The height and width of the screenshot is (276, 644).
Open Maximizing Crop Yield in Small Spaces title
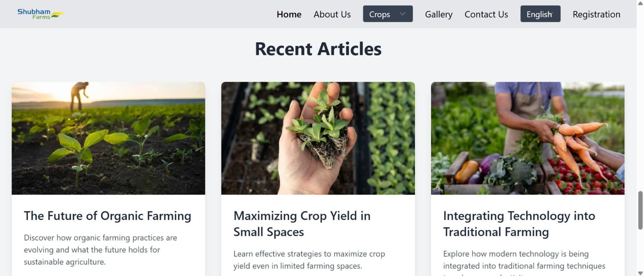click(x=302, y=224)
